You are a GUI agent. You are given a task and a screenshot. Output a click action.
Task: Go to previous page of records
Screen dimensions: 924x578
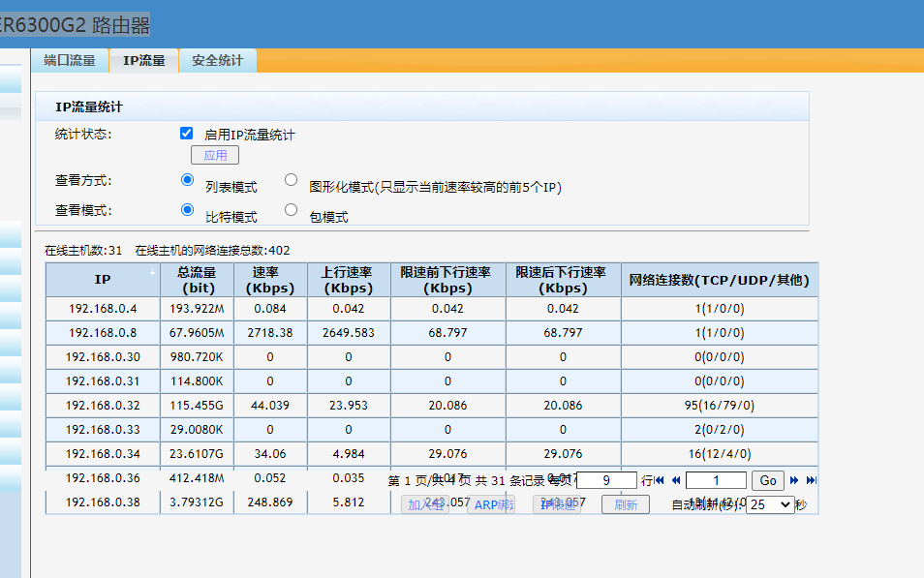(x=674, y=480)
